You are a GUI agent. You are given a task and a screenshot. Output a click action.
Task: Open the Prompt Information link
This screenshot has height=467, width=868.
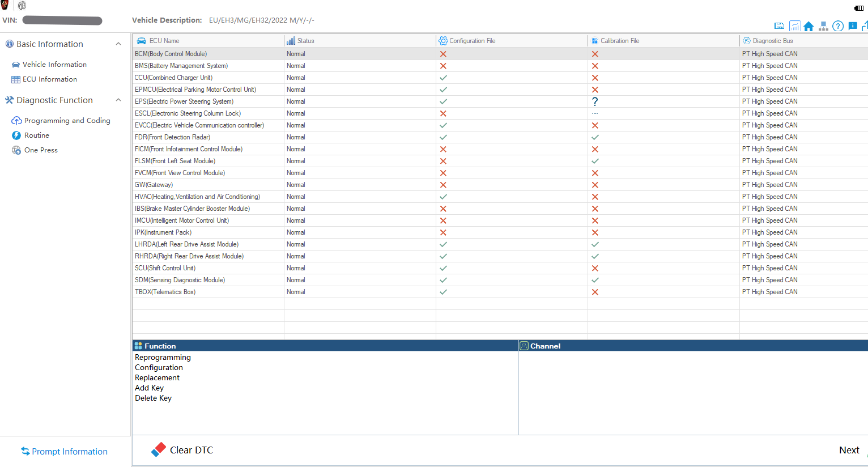click(69, 452)
